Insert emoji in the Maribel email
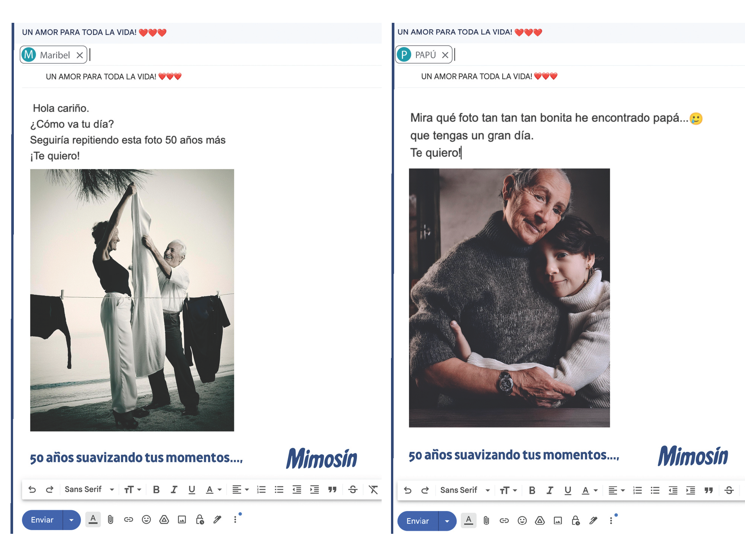 point(146,520)
